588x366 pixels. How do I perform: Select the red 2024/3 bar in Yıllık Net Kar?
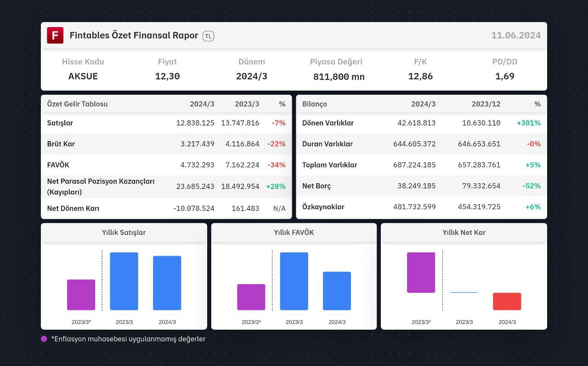pyautogui.click(x=507, y=301)
